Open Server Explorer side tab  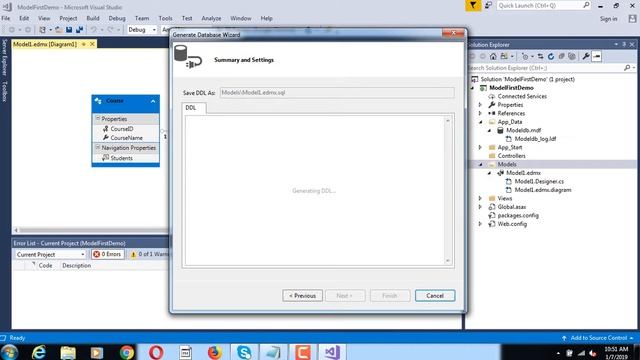(x=4, y=57)
